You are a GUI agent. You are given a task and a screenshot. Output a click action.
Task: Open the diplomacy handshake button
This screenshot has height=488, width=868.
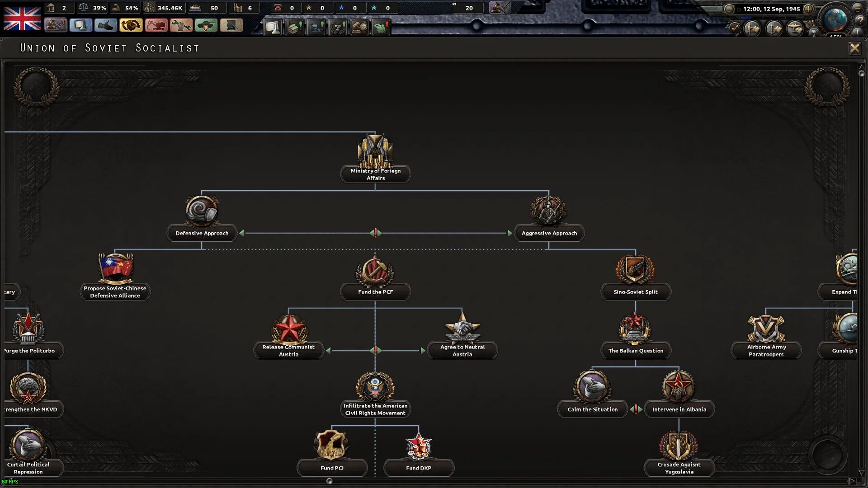point(106,25)
